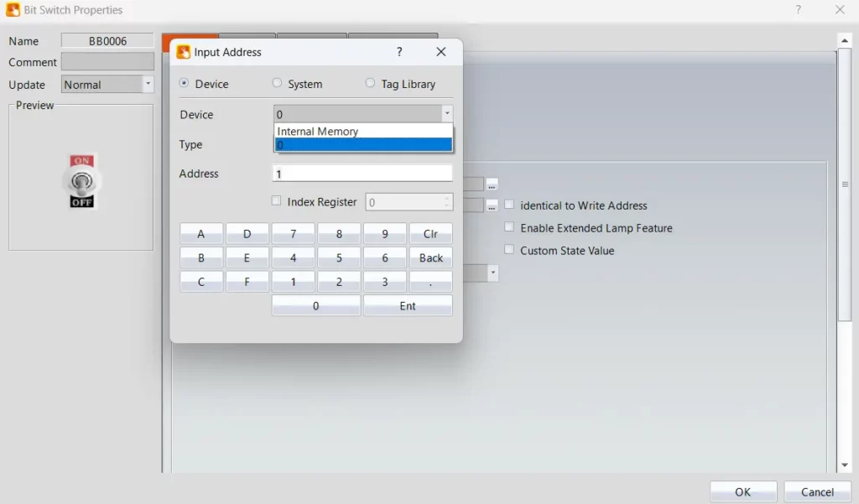Enable identical to Write Address option
Image resolution: width=859 pixels, height=504 pixels.
click(509, 205)
